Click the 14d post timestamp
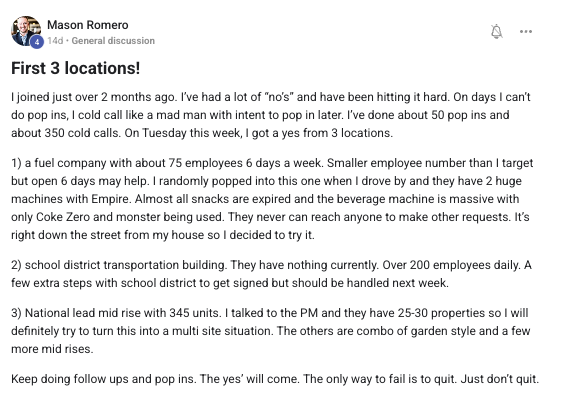This screenshot has height=400, width=565. [x=55, y=41]
